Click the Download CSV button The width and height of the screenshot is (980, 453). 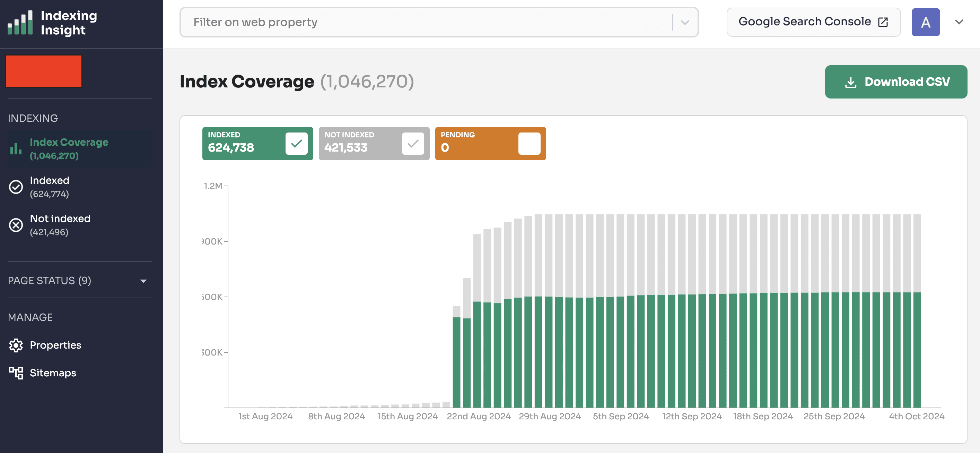coord(895,82)
